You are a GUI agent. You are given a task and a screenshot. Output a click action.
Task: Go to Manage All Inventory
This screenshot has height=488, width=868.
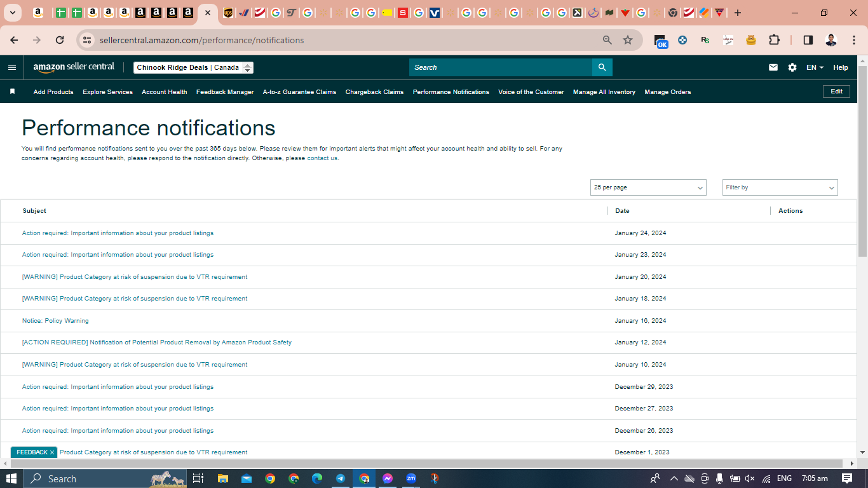[604, 92]
